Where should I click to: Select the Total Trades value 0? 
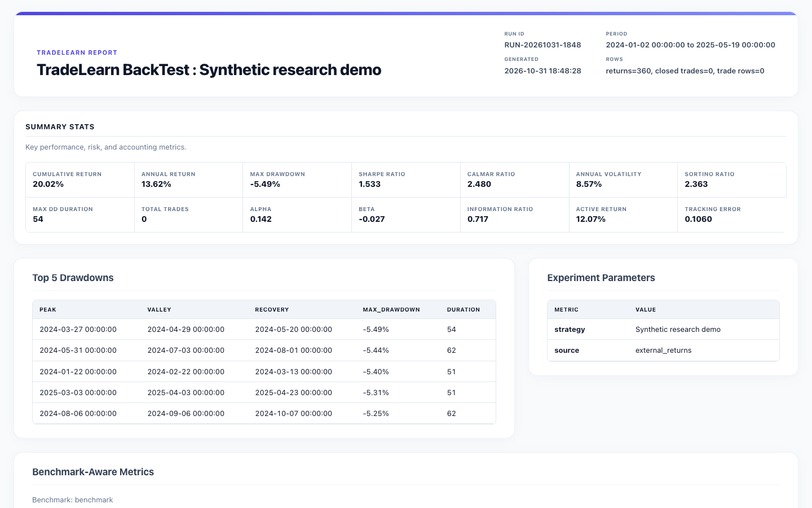(144, 220)
